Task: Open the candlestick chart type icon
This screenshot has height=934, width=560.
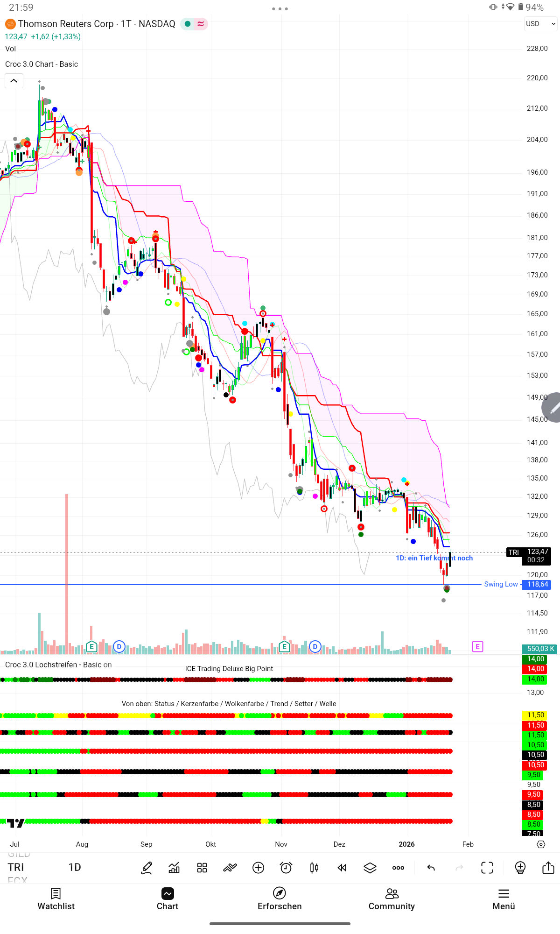Action: coord(314,868)
